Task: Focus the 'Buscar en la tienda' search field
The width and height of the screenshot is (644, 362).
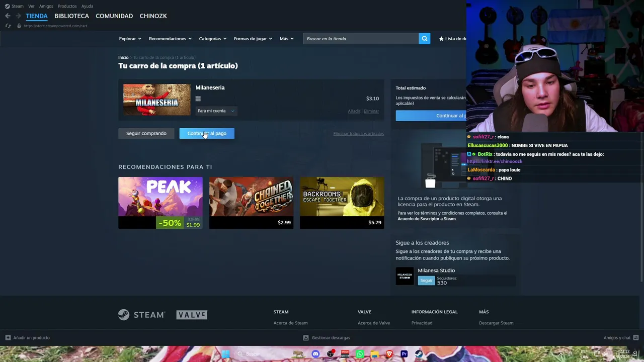Action: (361, 39)
